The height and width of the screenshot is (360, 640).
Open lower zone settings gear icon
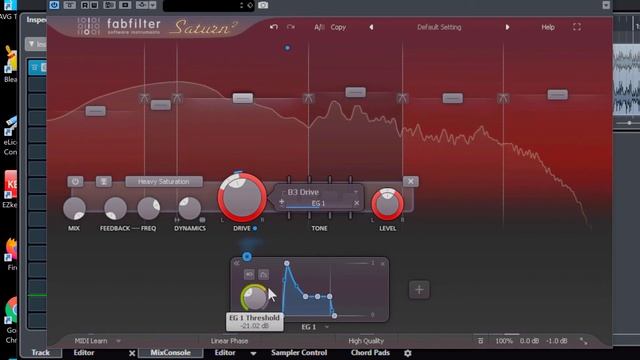click(x=408, y=353)
